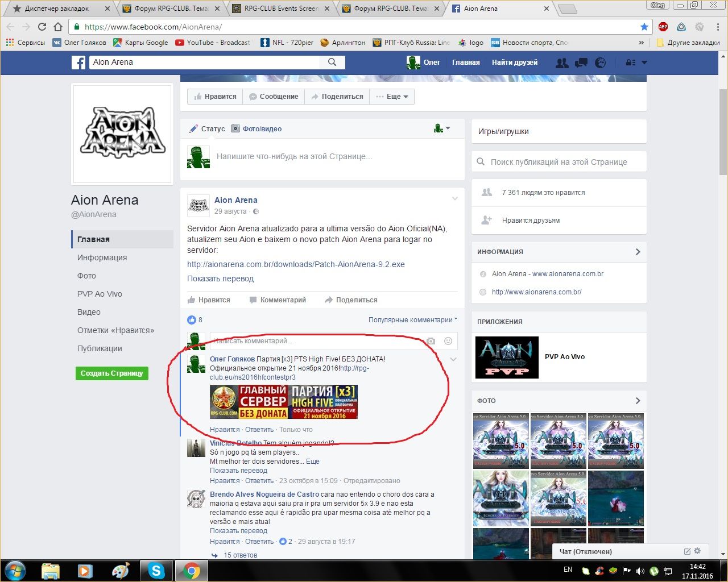The width and height of the screenshot is (728, 582).
Task: Click the volume icon in system tray
Action: point(640,571)
